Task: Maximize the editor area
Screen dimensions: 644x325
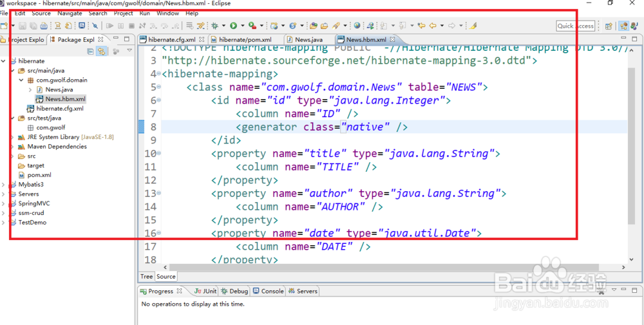Action: (x=635, y=39)
